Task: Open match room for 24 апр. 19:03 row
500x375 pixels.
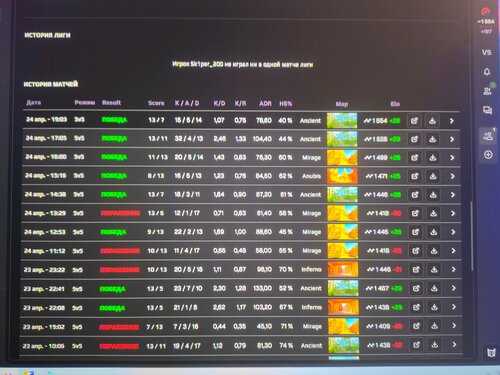Action: 414,121
